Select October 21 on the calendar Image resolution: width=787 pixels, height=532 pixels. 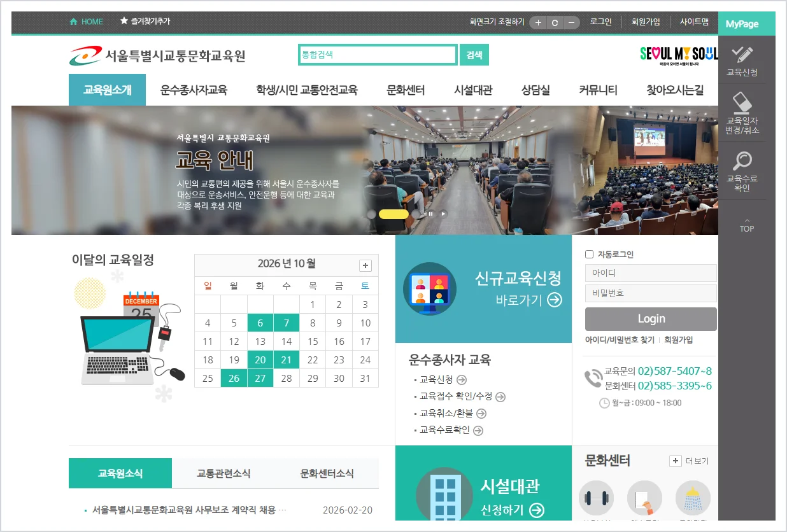click(287, 360)
